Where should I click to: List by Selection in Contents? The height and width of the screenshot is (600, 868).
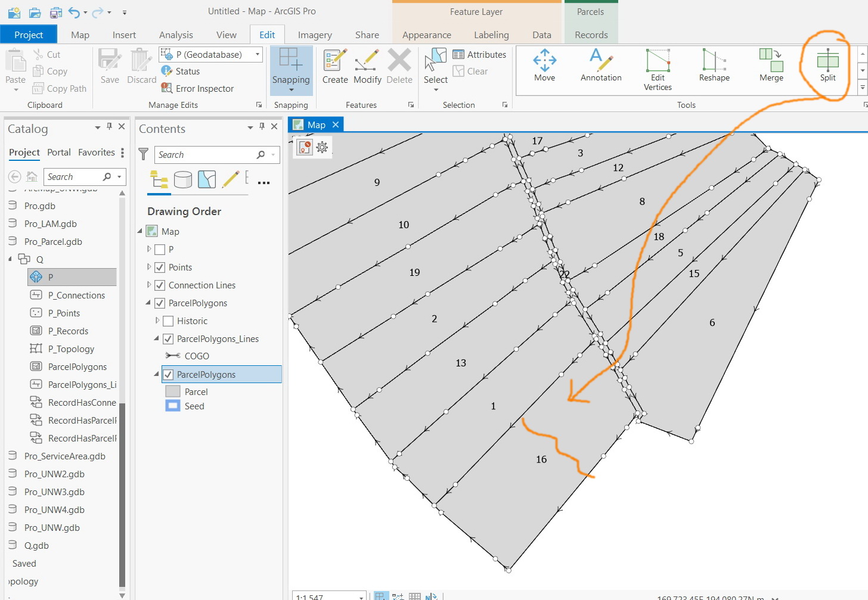click(207, 179)
